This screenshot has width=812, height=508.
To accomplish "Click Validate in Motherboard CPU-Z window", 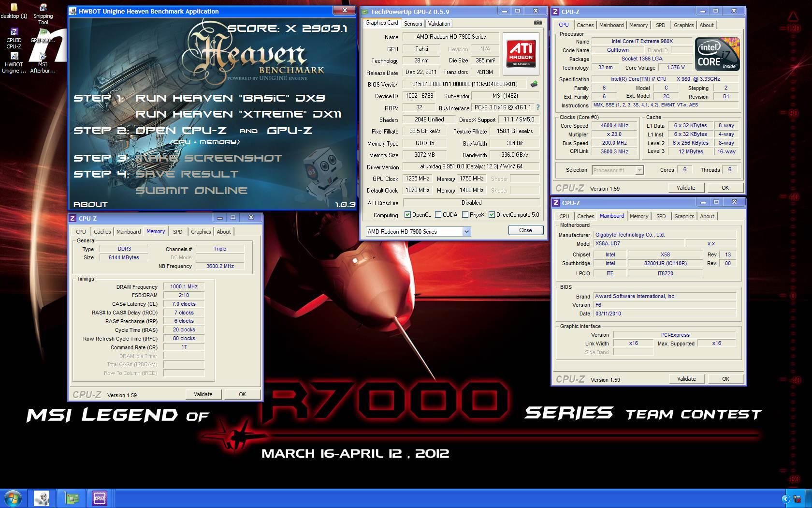I will coord(686,379).
